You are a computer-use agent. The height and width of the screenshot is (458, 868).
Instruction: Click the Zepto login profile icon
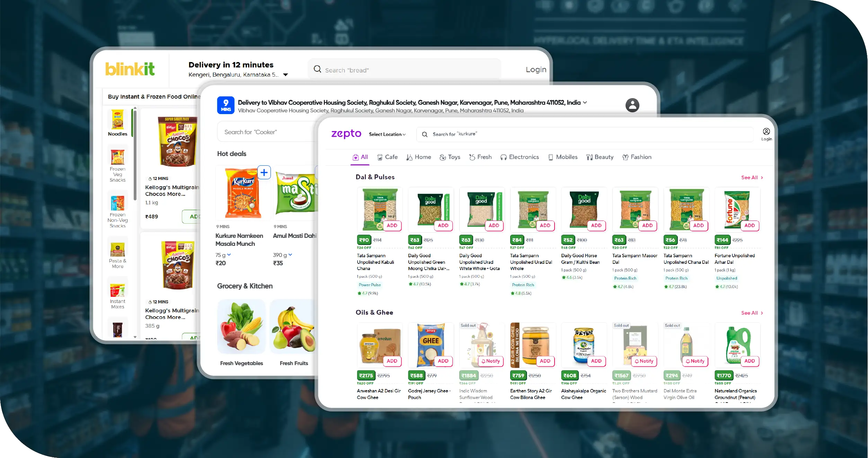tap(766, 132)
